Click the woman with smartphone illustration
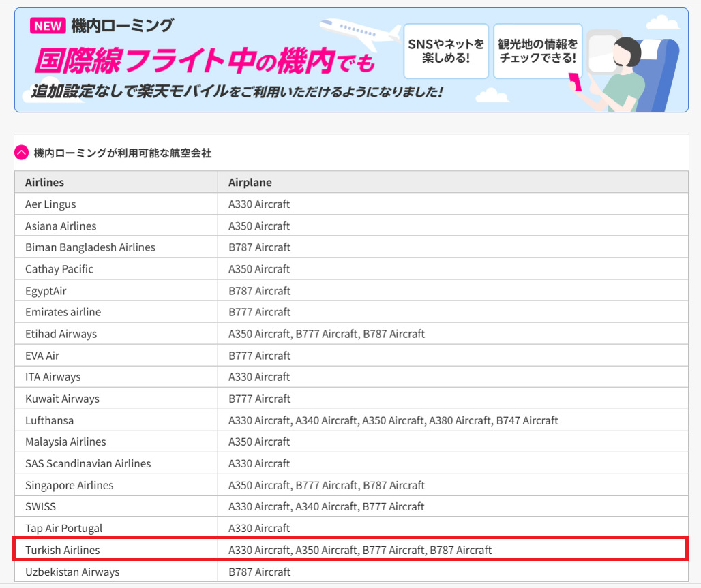Viewport: 701px width, 588px height. coord(624,74)
